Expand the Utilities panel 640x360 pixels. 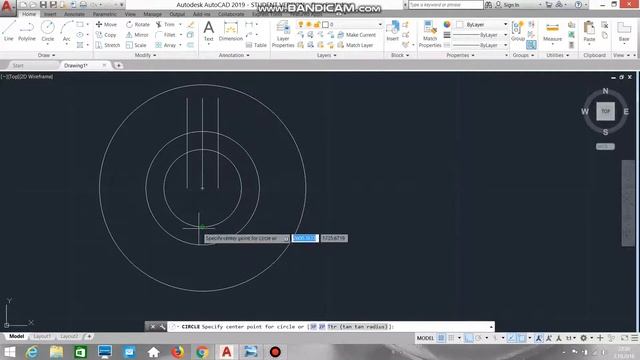(557, 55)
